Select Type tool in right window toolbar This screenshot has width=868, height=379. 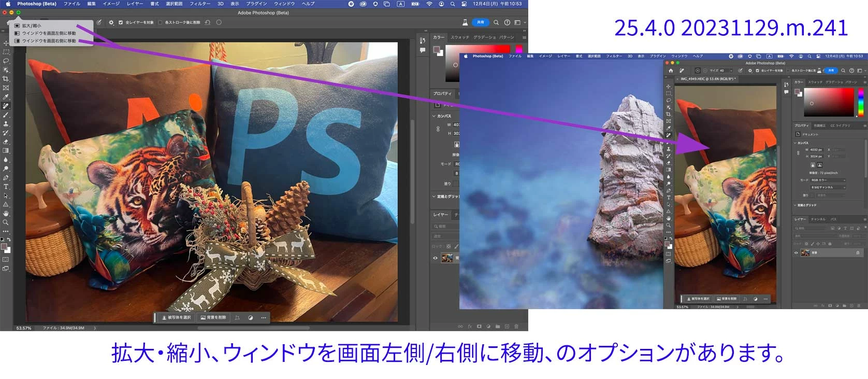669,198
